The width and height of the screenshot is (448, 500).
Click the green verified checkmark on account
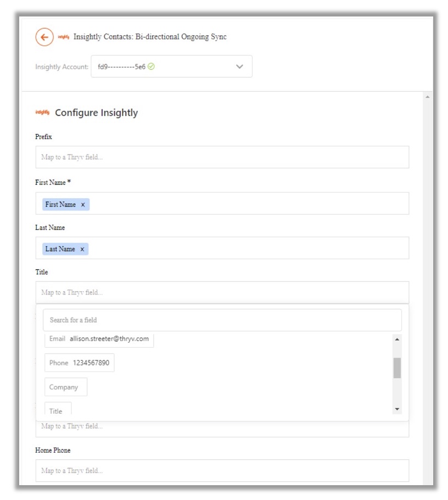(x=151, y=66)
